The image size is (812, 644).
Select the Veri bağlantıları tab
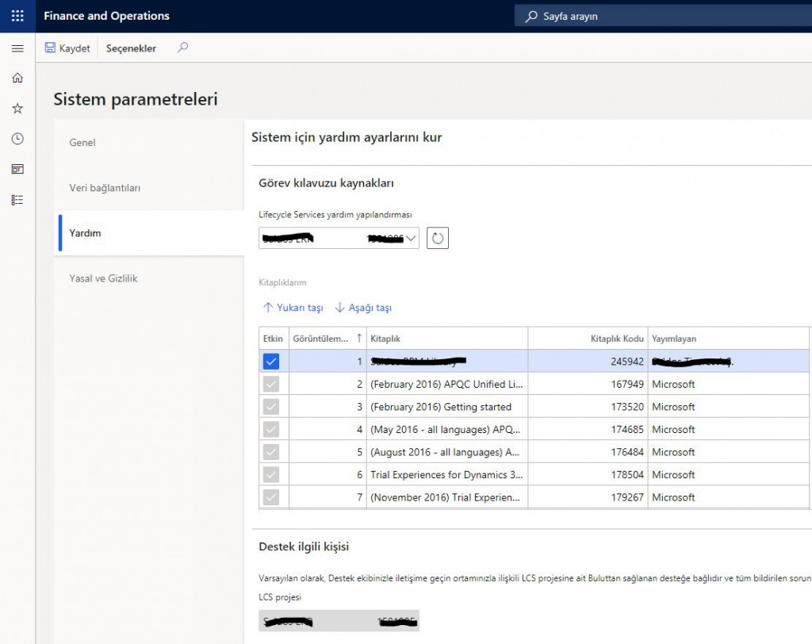[149, 187]
